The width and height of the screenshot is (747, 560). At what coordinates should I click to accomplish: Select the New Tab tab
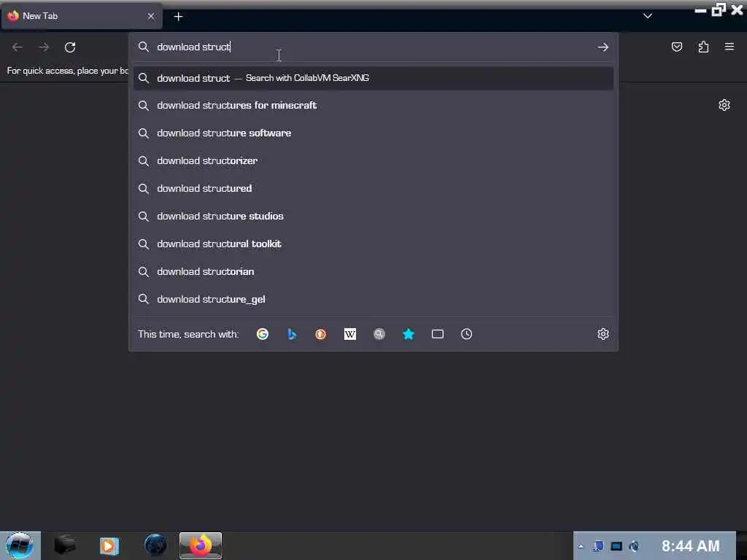click(x=82, y=16)
